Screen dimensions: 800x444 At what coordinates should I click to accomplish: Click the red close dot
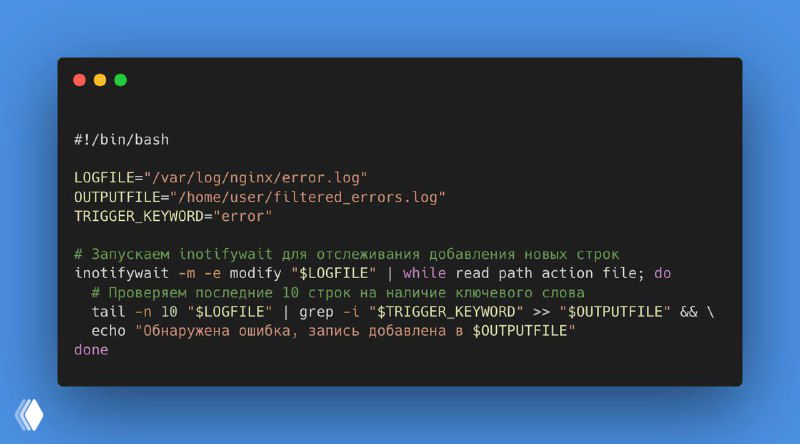click(x=79, y=80)
